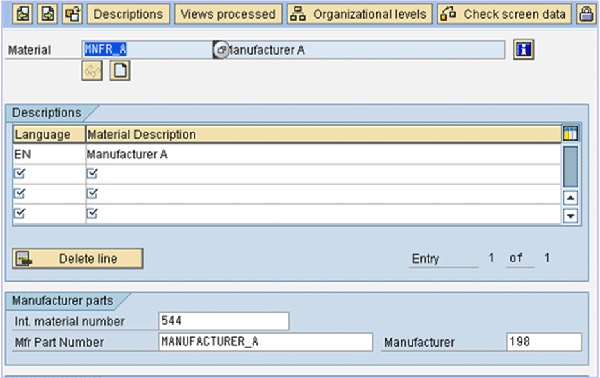Click the EN language cell

[x=49, y=154]
